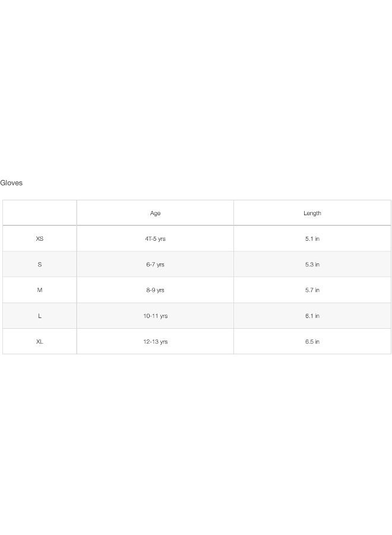This screenshot has width=392, height=535.
Task: Click the 12-13 yrs age cell
Action: [x=155, y=342]
